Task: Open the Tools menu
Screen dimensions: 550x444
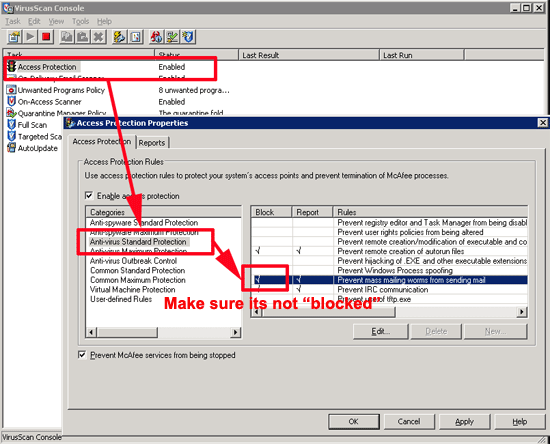Action: pos(80,21)
